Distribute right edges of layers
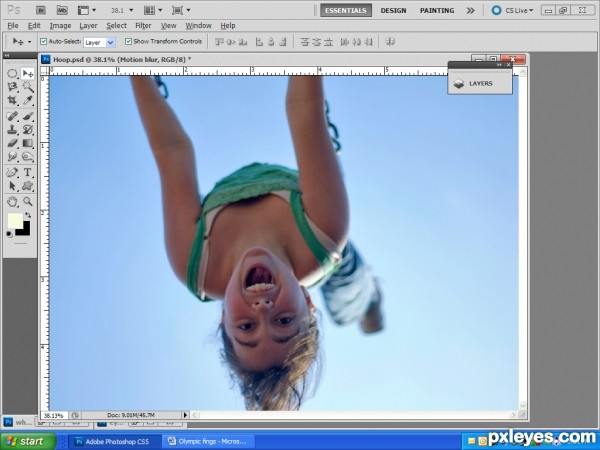 (368, 42)
